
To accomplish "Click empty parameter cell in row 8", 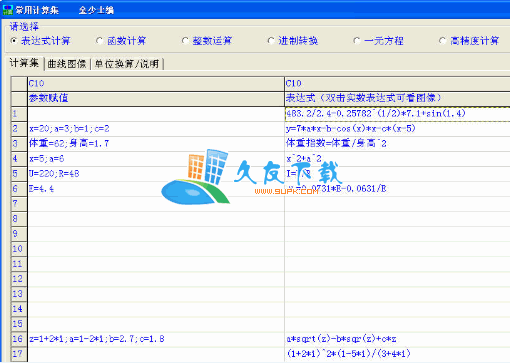I will coord(156,219).
